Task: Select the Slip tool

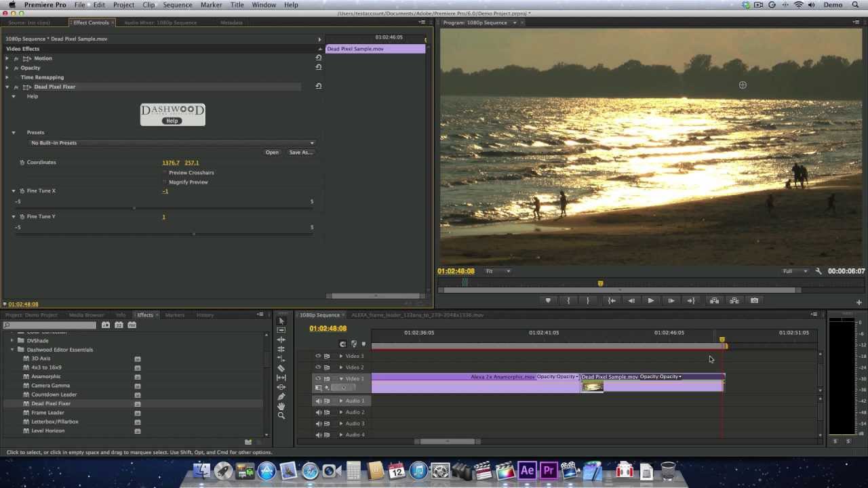Action: (x=281, y=378)
